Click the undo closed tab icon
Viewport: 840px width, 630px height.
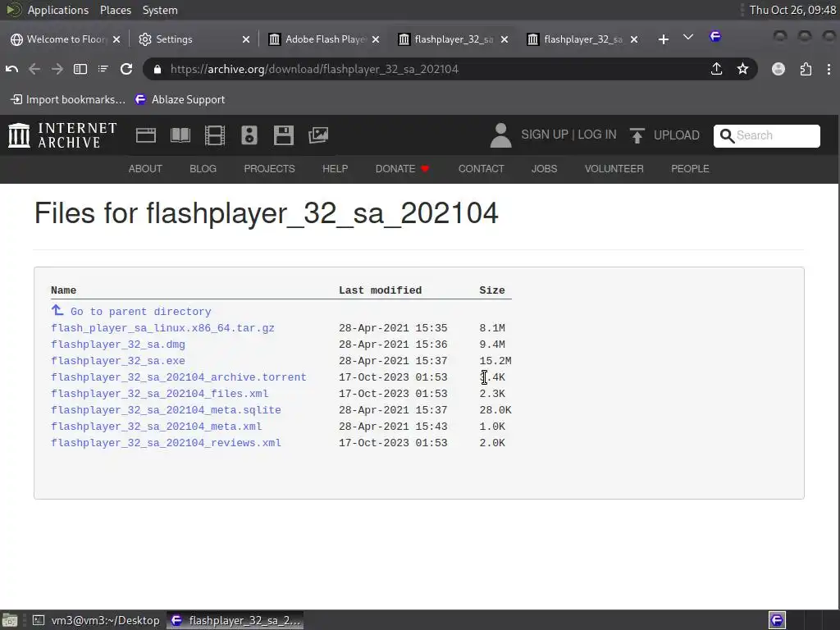pyautogui.click(x=11, y=69)
